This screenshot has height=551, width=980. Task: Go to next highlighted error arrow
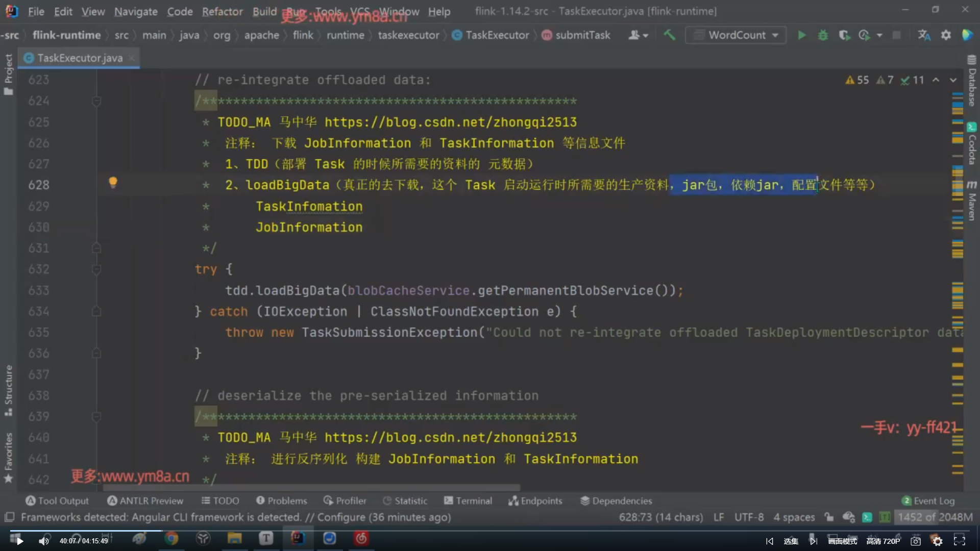(x=952, y=80)
